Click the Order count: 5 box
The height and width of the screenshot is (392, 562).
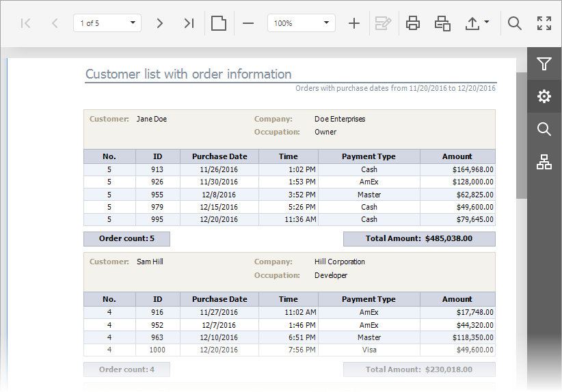(126, 239)
